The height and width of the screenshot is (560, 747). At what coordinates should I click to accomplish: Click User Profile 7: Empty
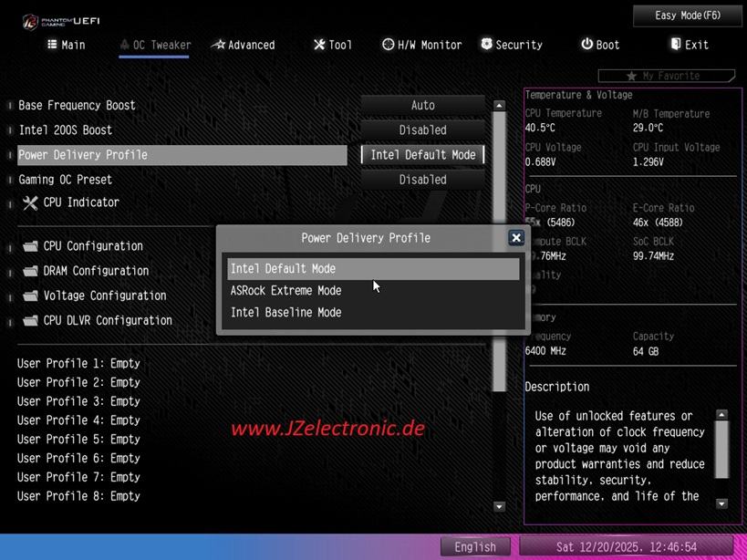click(78, 477)
